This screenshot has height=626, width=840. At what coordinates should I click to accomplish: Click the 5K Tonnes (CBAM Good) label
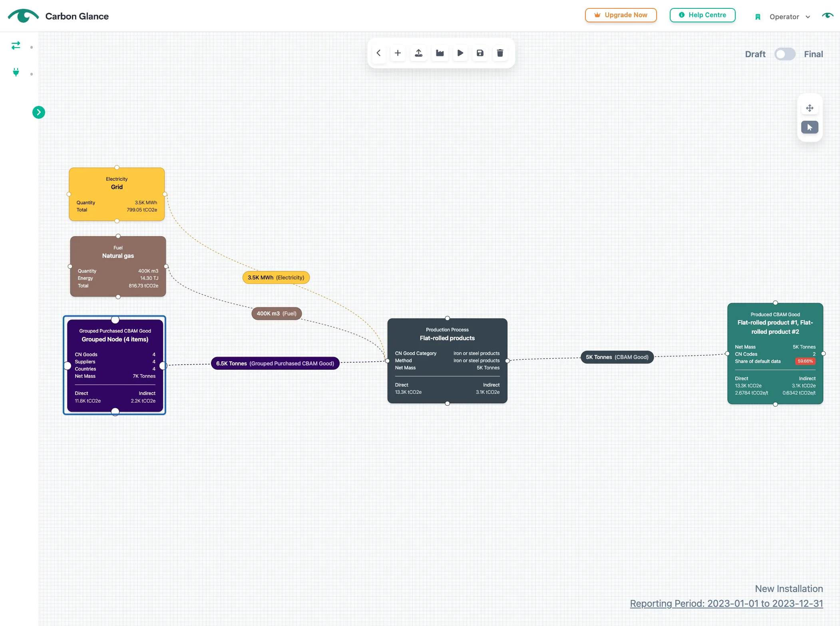point(617,357)
